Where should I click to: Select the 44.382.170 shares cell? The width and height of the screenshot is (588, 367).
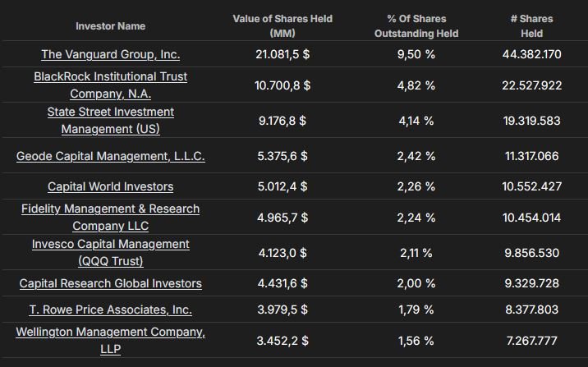(531, 54)
